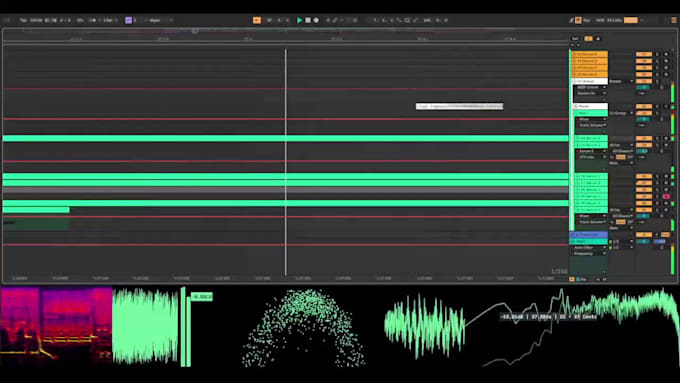The height and width of the screenshot is (383, 680).
Task: Open the Speaker On automation parameter dropdown
Action: pyautogui.click(x=591, y=93)
